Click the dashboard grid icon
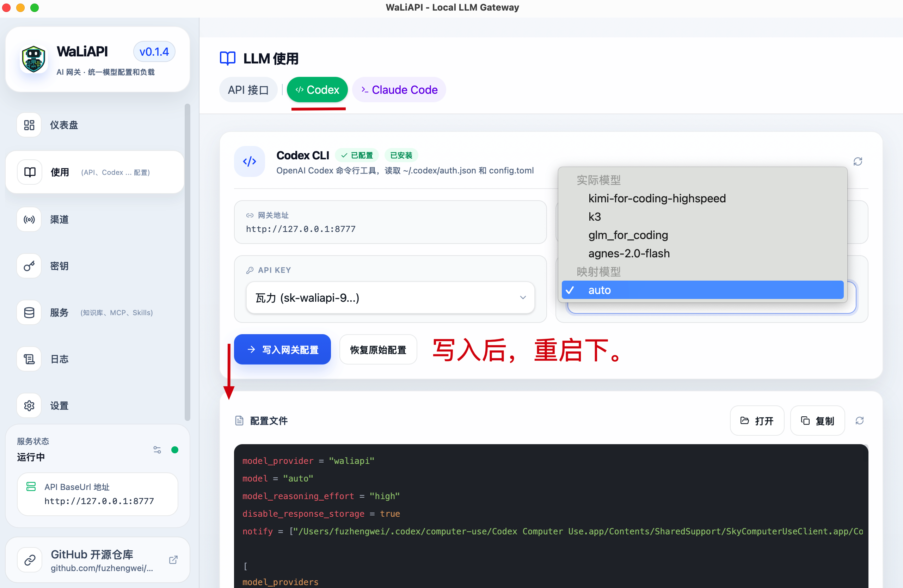This screenshot has width=903, height=588. [x=29, y=125]
